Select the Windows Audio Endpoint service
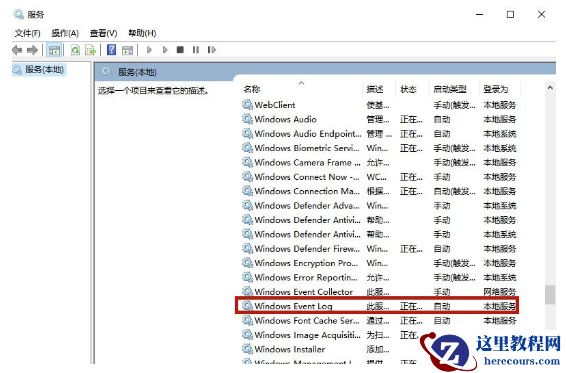566x373 pixels. coord(379,134)
